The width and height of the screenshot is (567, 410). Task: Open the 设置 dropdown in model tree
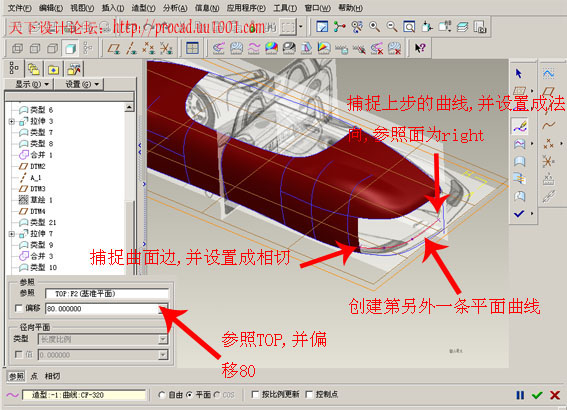(81, 84)
